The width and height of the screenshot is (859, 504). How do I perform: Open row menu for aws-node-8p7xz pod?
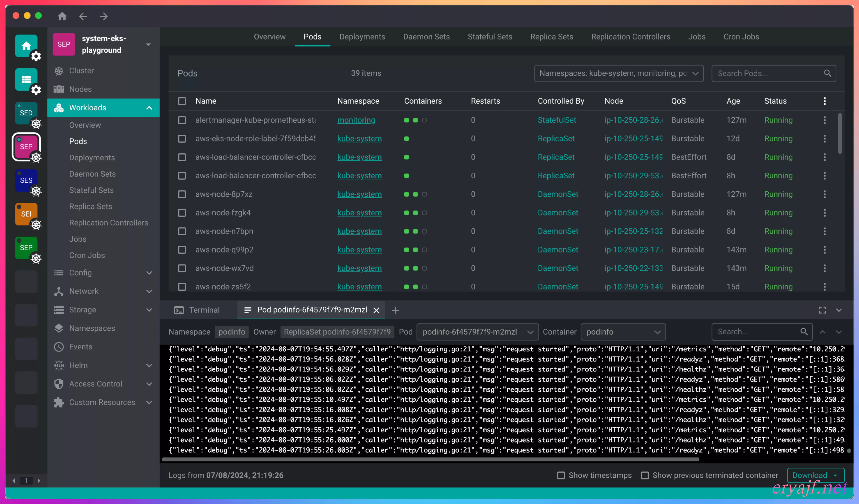[825, 194]
